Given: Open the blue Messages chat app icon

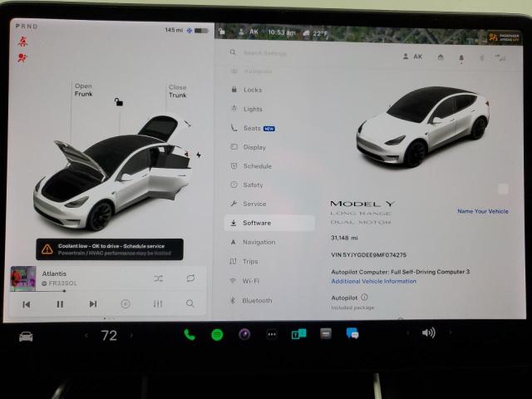Looking at the screenshot, I should click(x=352, y=333).
